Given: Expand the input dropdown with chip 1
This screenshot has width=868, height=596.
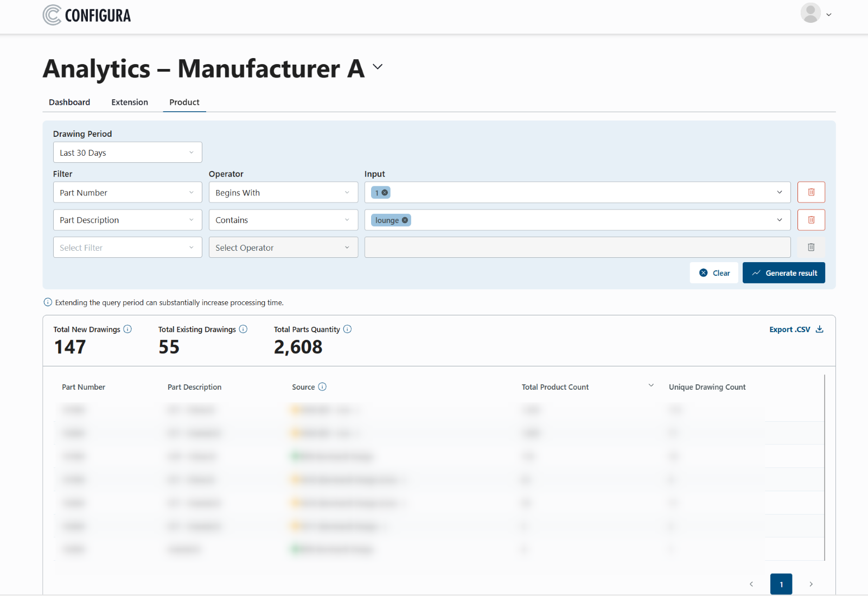Looking at the screenshot, I should click(780, 192).
